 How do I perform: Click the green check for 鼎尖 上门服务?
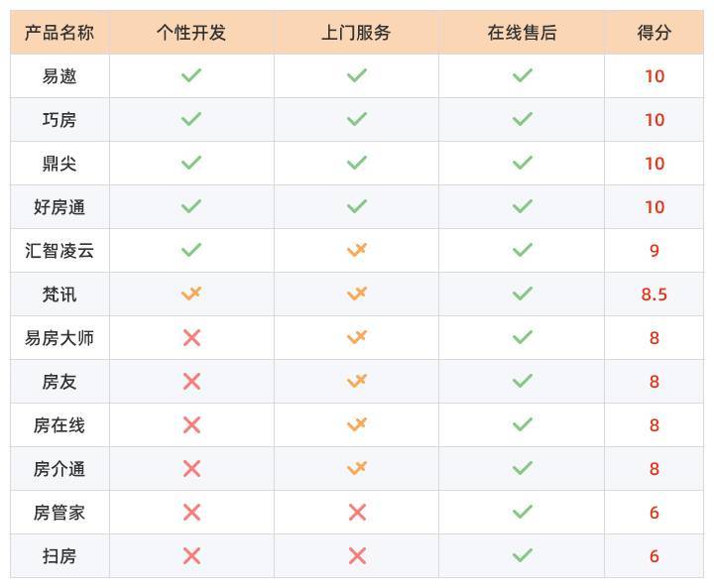357,163
